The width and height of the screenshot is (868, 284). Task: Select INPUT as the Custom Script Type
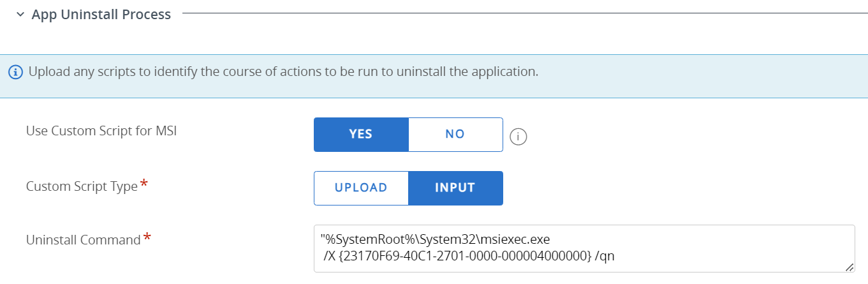point(455,188)
